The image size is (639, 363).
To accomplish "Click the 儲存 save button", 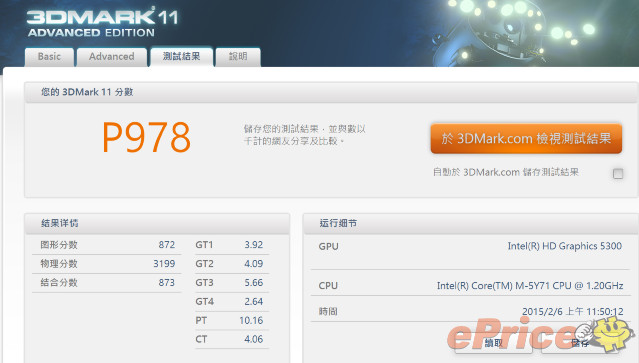I will (x=580, y=343).
